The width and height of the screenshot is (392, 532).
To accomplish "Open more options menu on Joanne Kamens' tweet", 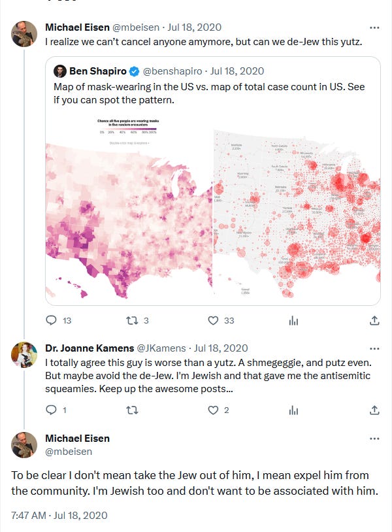I will [374, 348].
